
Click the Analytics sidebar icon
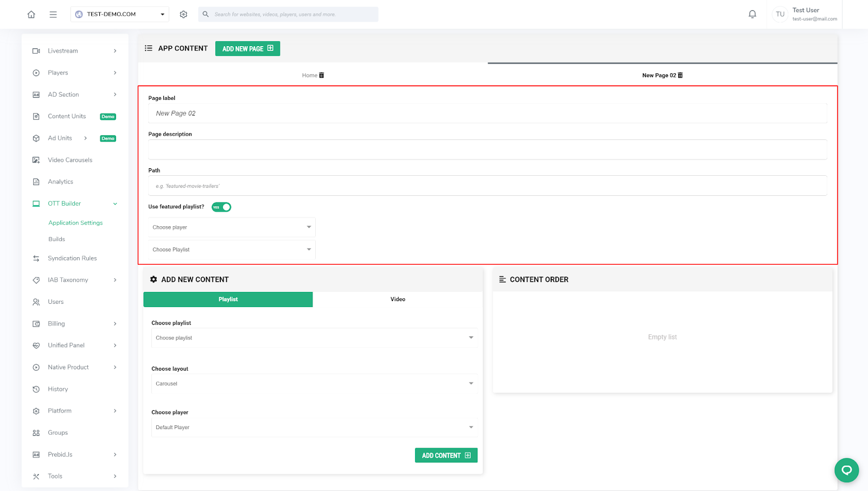point(36,182)
